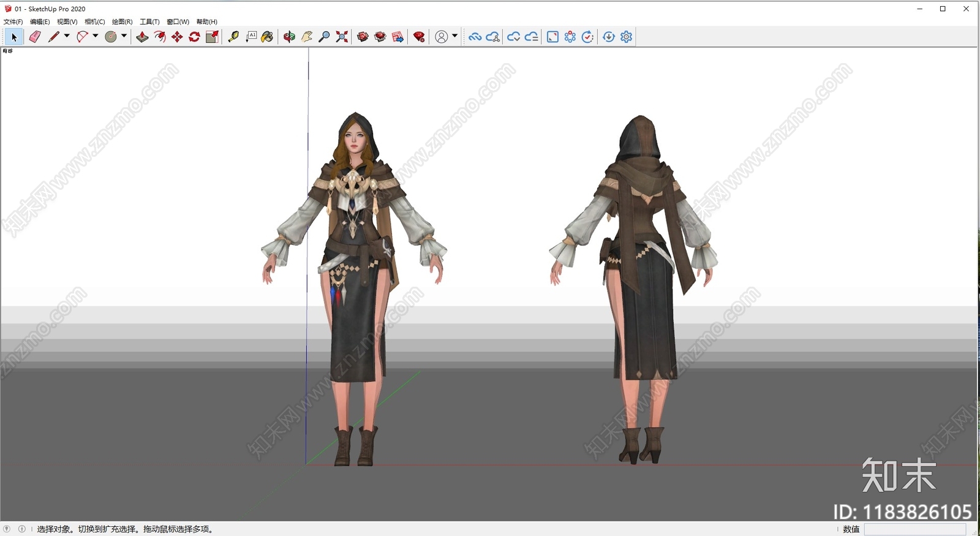Screen dimensions: 980x536
Task: Click the cloud checkmark publish icon
Action: (513, 37)
